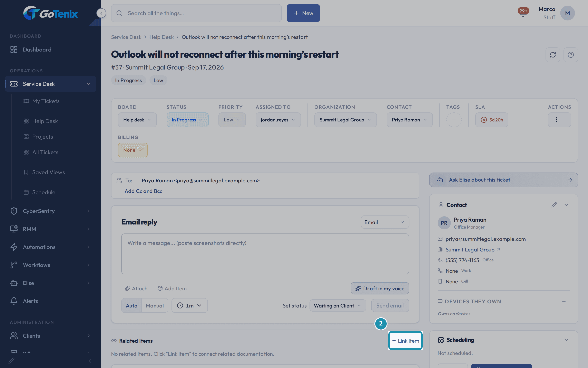588x368 pixels.
Task: Click Add Cc and Bcc link
Action: tap(143, 191)
